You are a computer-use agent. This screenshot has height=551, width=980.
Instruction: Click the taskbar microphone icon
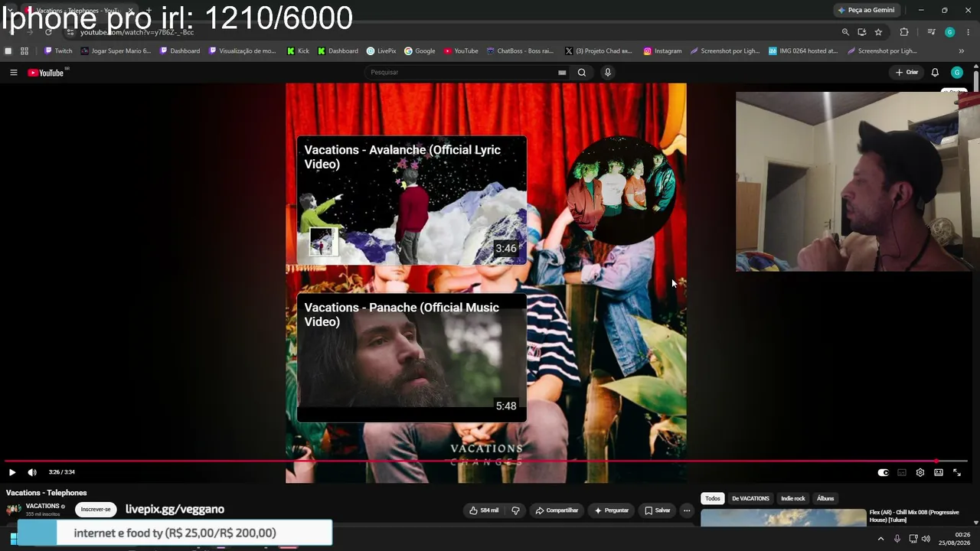(897, 539)
